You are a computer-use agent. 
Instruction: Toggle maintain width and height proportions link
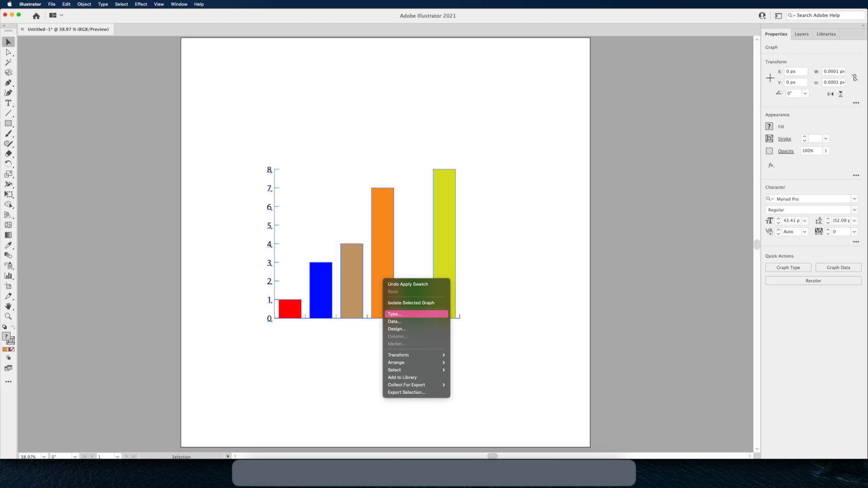tap(853, 76)
